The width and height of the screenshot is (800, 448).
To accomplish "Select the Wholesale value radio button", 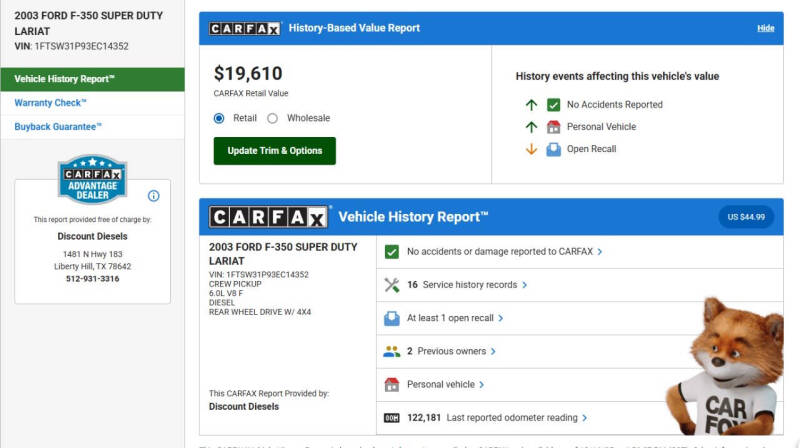I will [273, 118].
